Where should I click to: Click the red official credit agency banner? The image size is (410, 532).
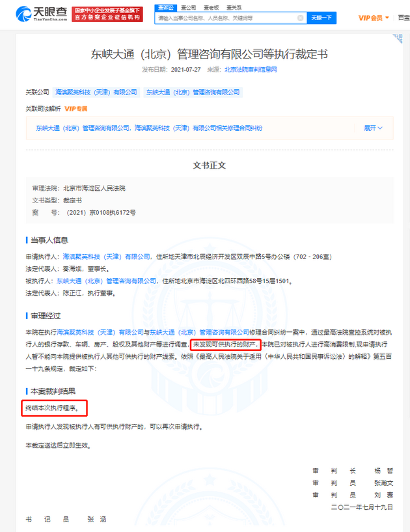coord(107,14)
